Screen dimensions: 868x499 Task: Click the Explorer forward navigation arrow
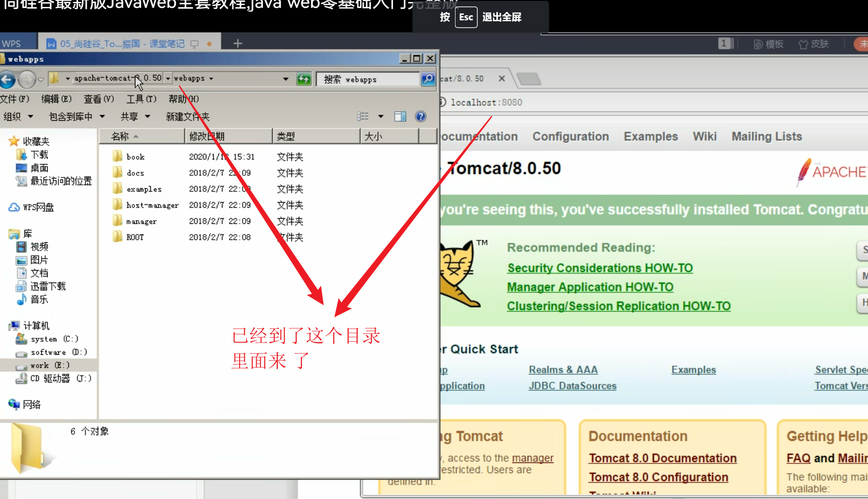(27, 80)
